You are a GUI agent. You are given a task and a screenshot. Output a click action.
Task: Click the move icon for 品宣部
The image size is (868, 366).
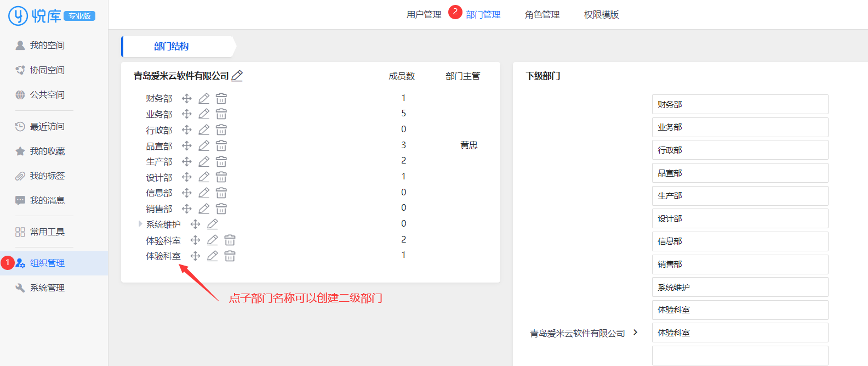[x=187, y=146]
